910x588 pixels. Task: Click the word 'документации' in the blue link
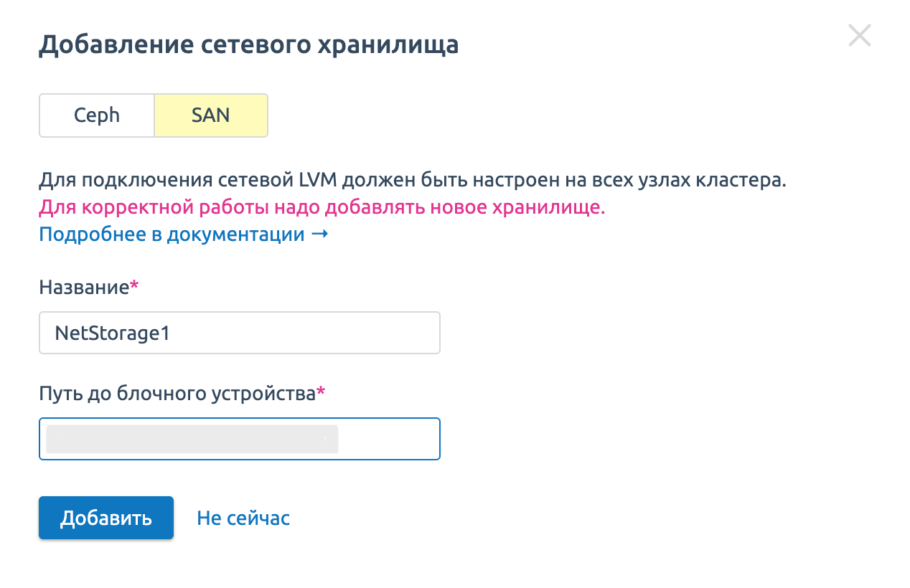pos(235,234)
